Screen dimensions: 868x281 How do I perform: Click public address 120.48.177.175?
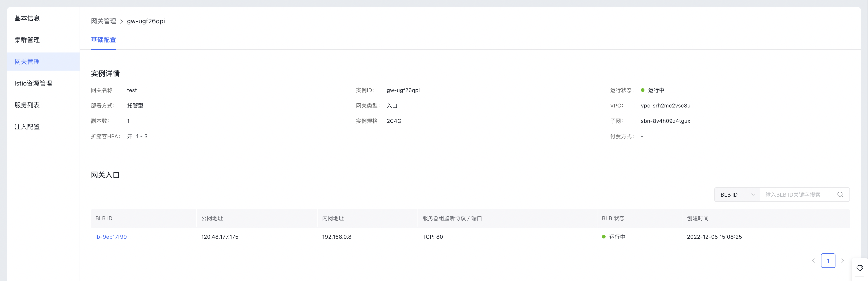click(220, 237)
